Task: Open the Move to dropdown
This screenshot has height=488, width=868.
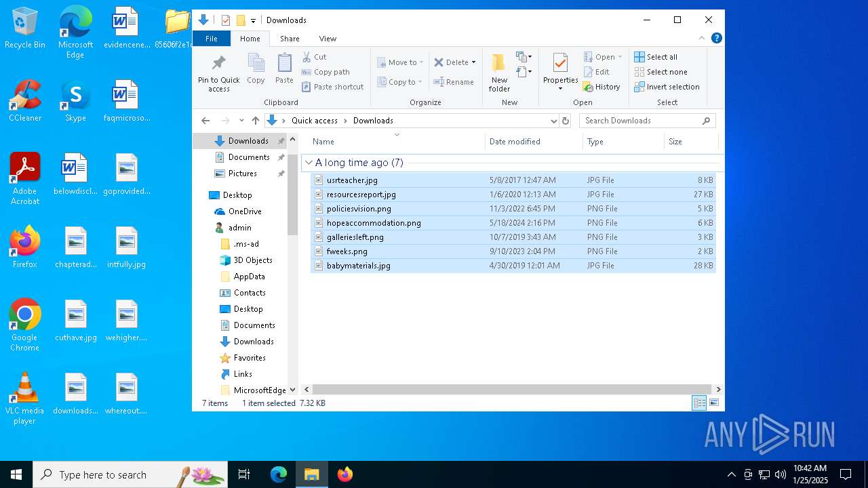Action: click(x=400, y=62)
